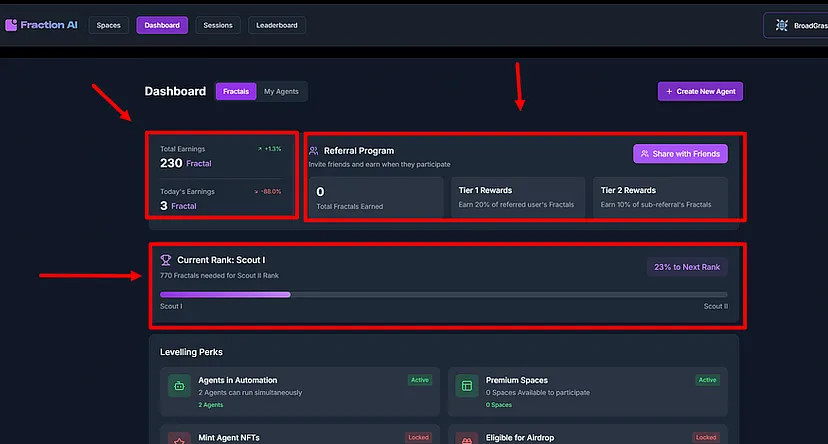
Task: Click the gift icon for Eligible for Airdrop
Action: point(466,438)
